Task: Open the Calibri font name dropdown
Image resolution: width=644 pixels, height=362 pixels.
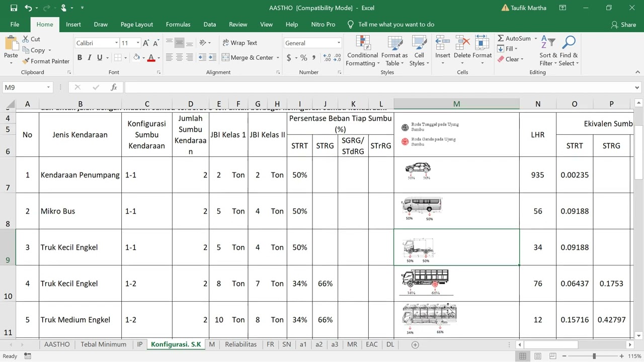Action: click(116, 43)
